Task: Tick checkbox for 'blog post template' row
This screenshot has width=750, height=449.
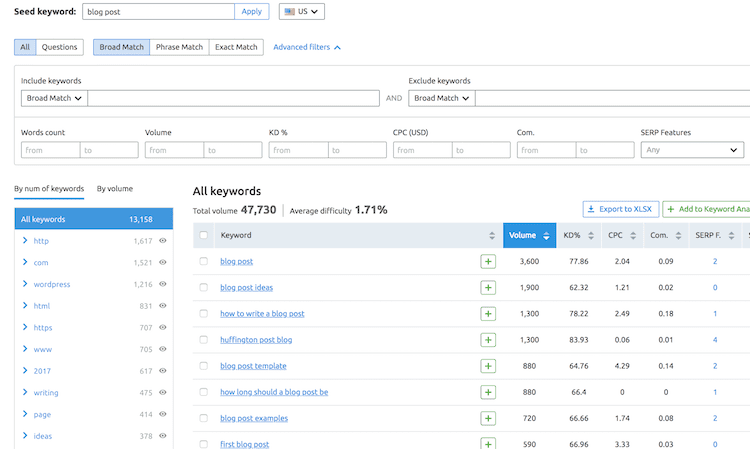Action: click(203, 366)
